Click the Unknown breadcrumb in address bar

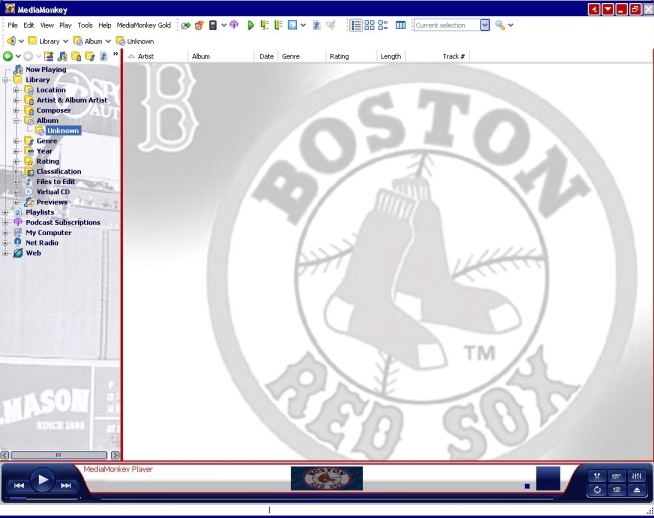click(141, 41)
